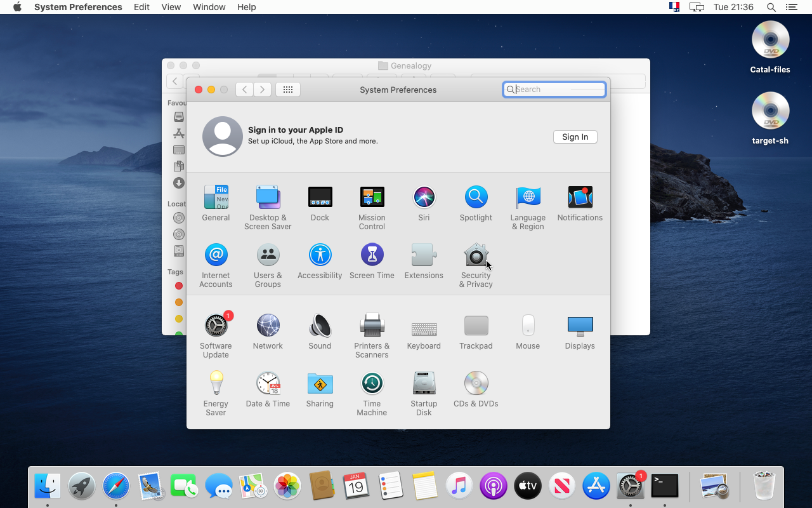This screenshot has width=812, height=508.
Task: Click the Sign In button
Action: 575,137
